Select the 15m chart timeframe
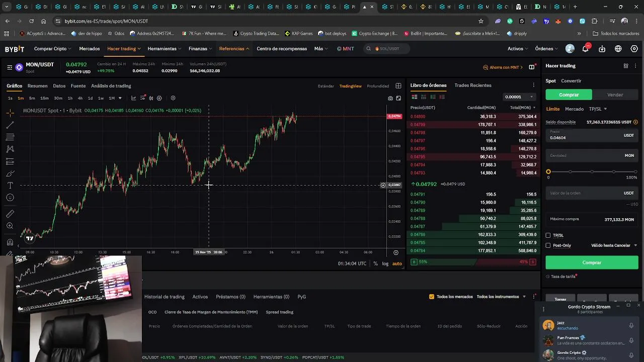 tap(44, 98)
